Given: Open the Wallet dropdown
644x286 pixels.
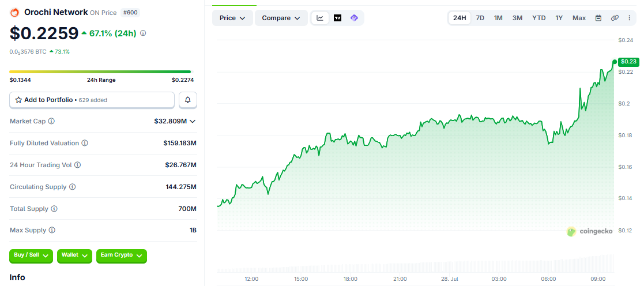Looking at the screenshot, I should [x=74, y=255].
